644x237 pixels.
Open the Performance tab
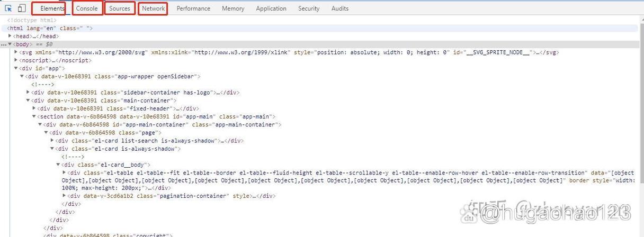193,8
